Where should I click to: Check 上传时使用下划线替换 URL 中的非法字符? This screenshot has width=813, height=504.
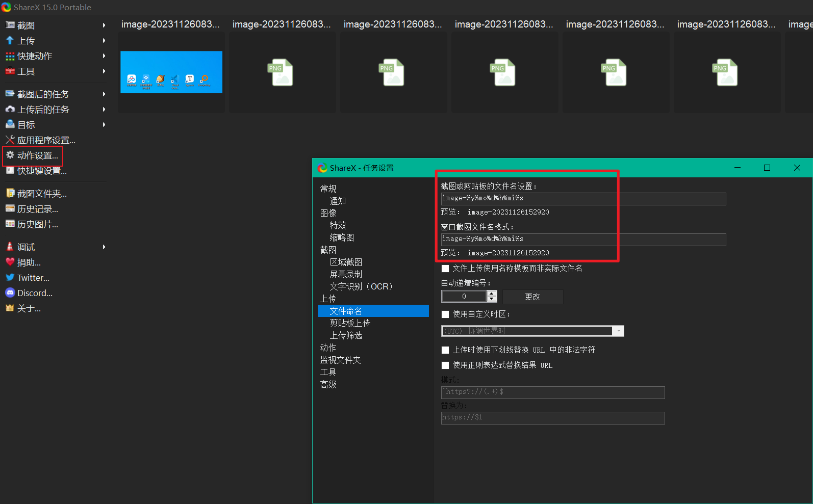445,350
